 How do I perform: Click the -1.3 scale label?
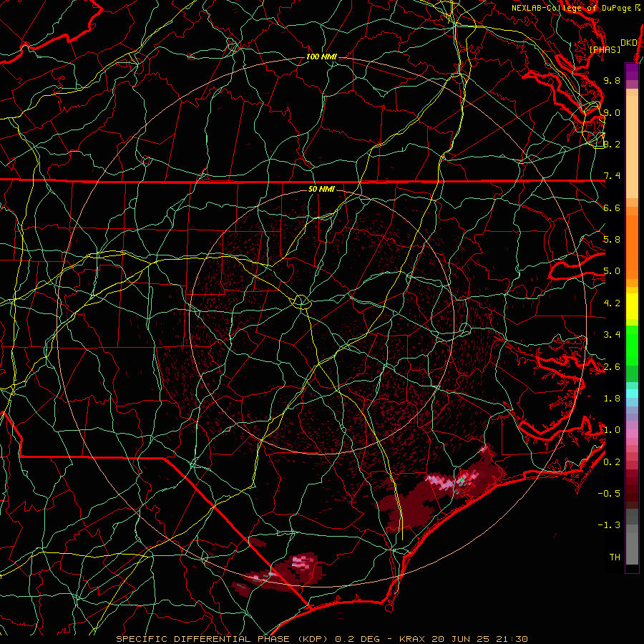[x=609, y=525]
